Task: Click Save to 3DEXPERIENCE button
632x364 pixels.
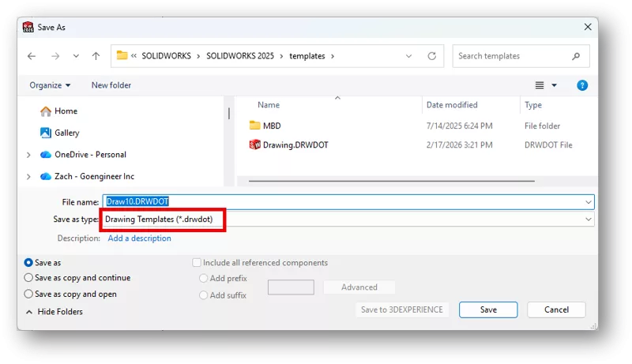Action: [x=402, y=310]
